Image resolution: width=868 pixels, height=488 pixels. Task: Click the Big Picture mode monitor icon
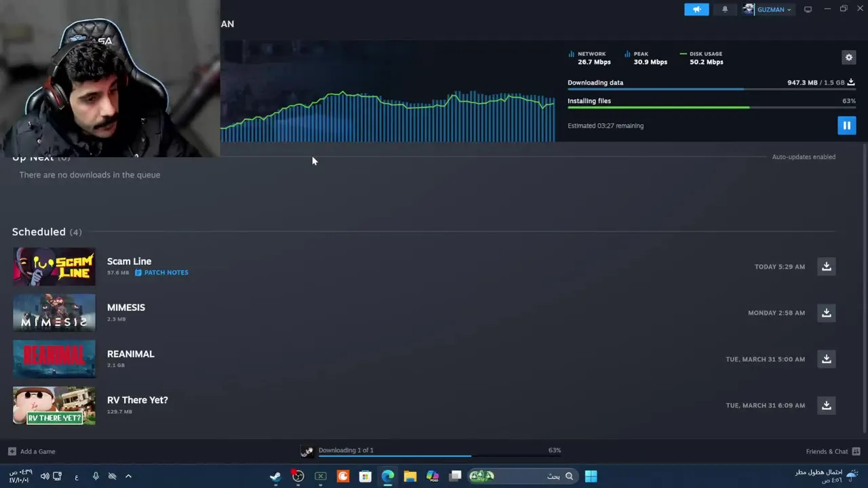tap(808, 9)
